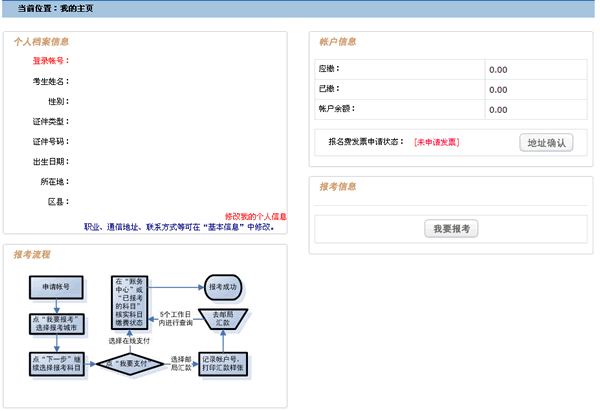Click the 报考成功 rounded flowchart node

(x=225, y=287)
